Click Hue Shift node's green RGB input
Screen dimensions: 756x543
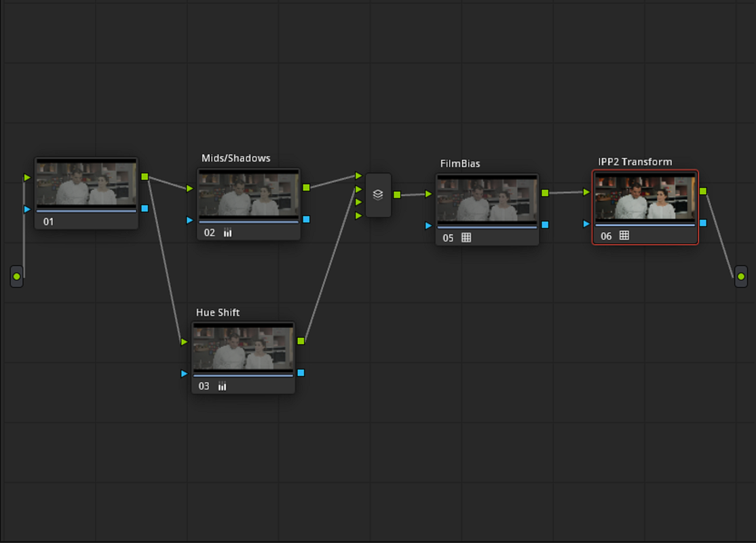pos(184,342)
